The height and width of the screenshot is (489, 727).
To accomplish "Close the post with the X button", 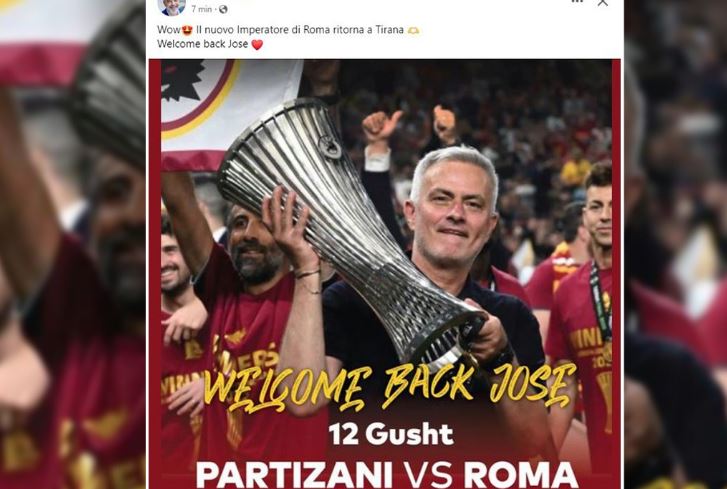I will [x=603, y=2].
